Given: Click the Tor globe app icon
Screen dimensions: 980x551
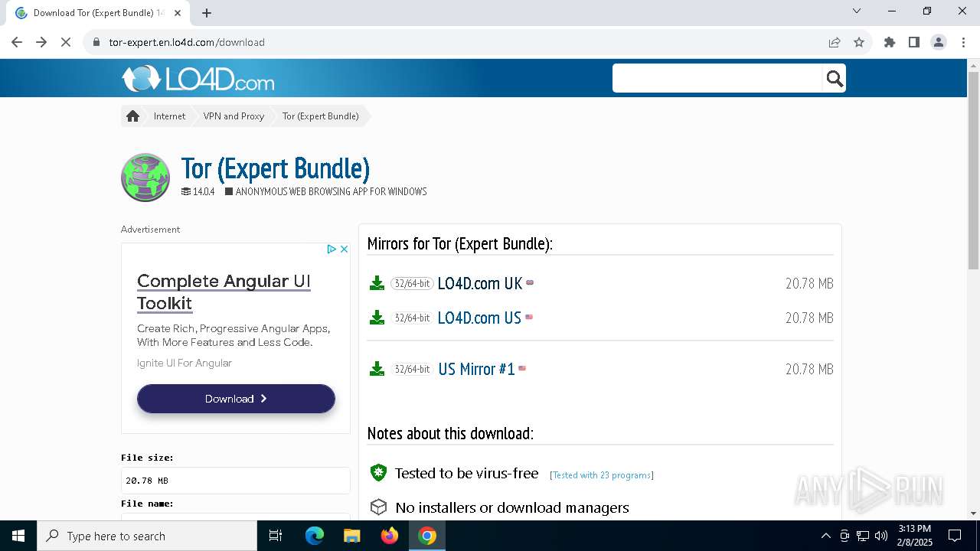Looking at the screenshot, I should [145, 178].
